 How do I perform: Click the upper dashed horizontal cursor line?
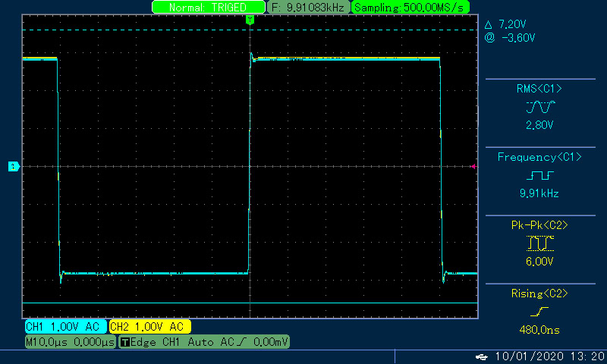pyautogui.click(x=250, y=30)
